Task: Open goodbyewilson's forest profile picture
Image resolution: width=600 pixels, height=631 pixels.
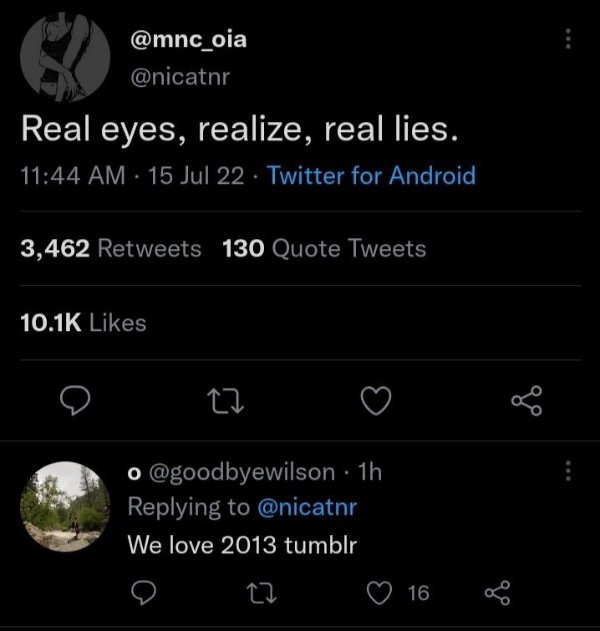Action: [x=65, y=506]
